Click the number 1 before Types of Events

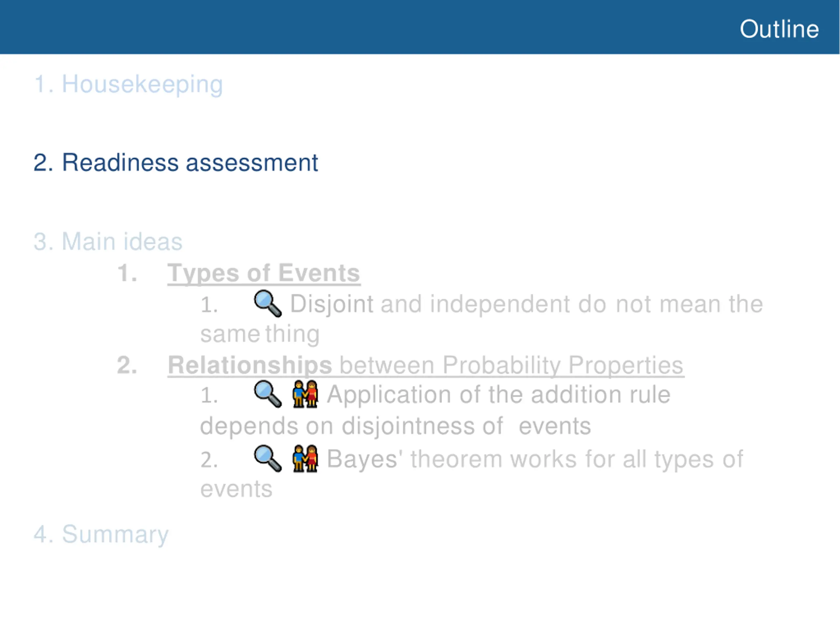[x=127, y=273]
